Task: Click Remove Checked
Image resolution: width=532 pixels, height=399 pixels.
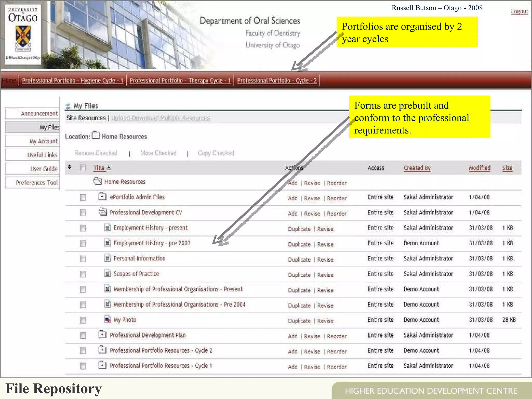Action: [96, 153]
